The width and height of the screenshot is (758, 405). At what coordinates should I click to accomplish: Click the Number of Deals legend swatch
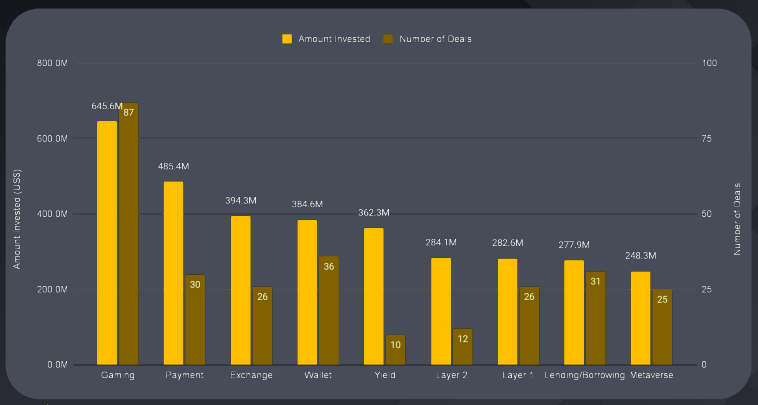[x=388, y=39]
